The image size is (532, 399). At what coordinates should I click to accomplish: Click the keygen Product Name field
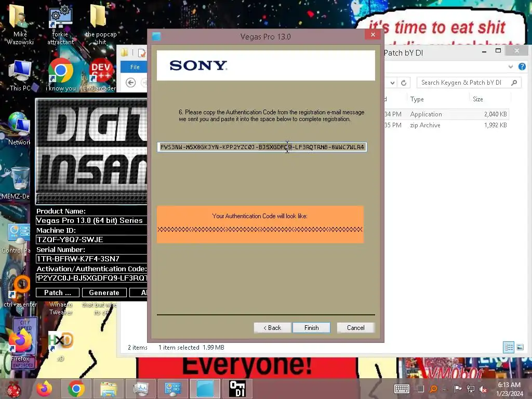(91, 220)
